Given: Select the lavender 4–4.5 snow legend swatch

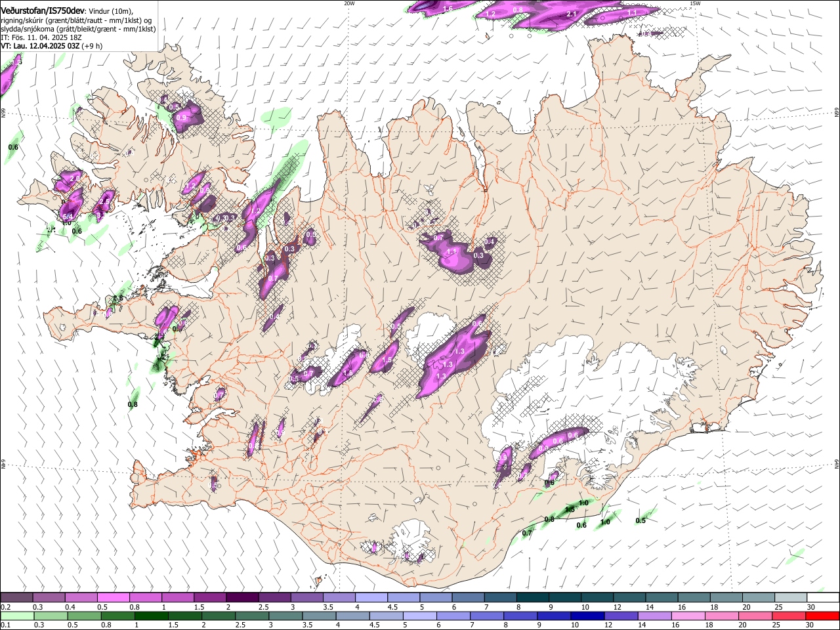Looking at the screenshot, I should 370,597.
